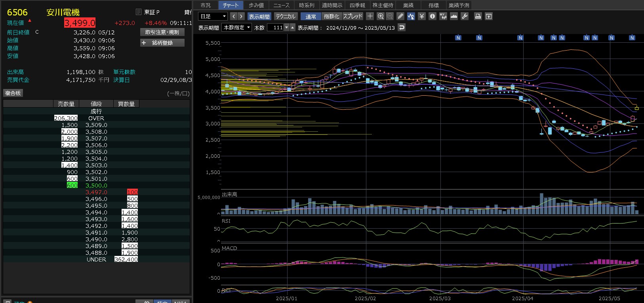644x303 pixels.
Task: Toggle the 通常 chart mode
Action: point(311,16)
